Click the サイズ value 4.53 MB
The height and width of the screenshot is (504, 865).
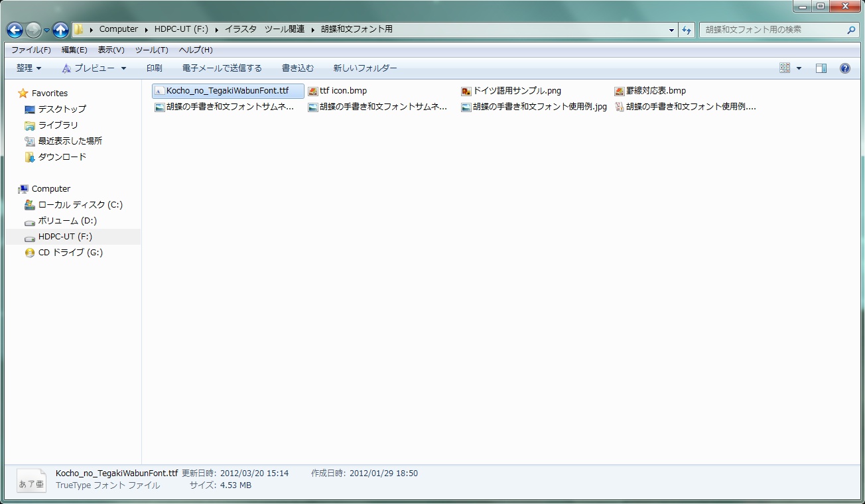235,485
